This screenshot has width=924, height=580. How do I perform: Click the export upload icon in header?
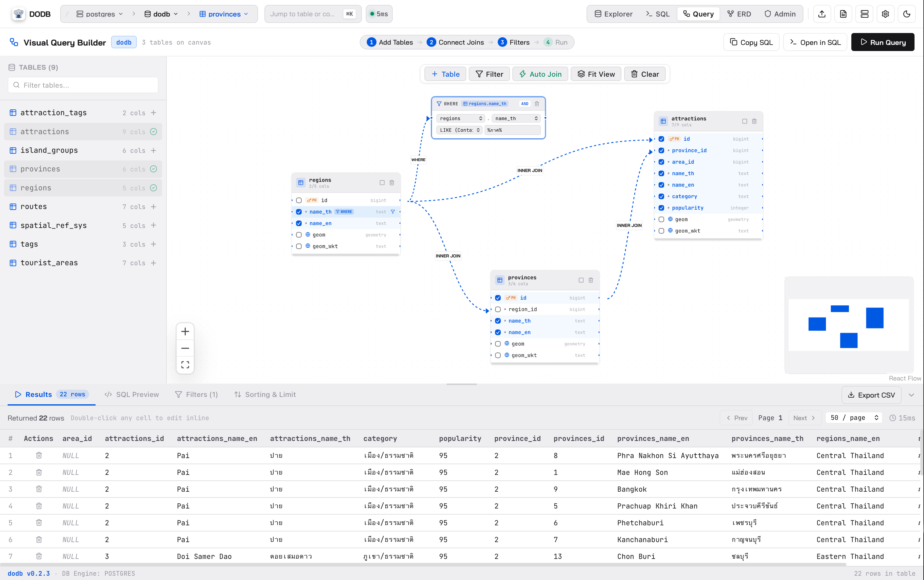(x=822, y=14)
